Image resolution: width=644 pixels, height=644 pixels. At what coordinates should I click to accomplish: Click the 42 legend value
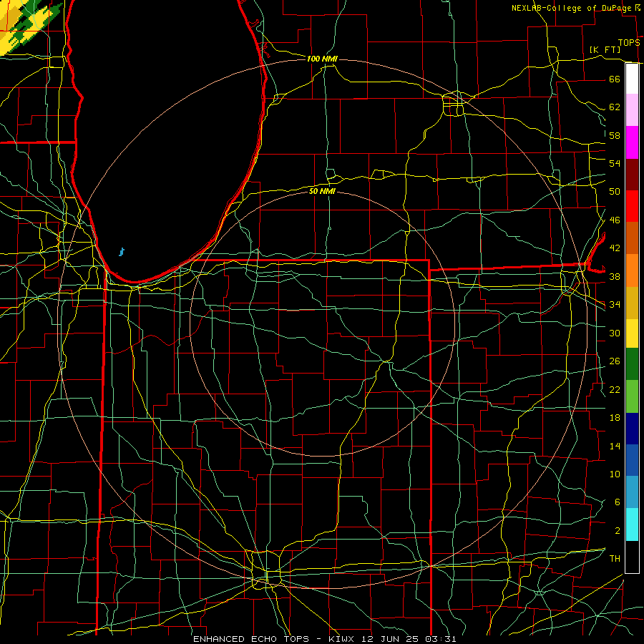(615, 248)
